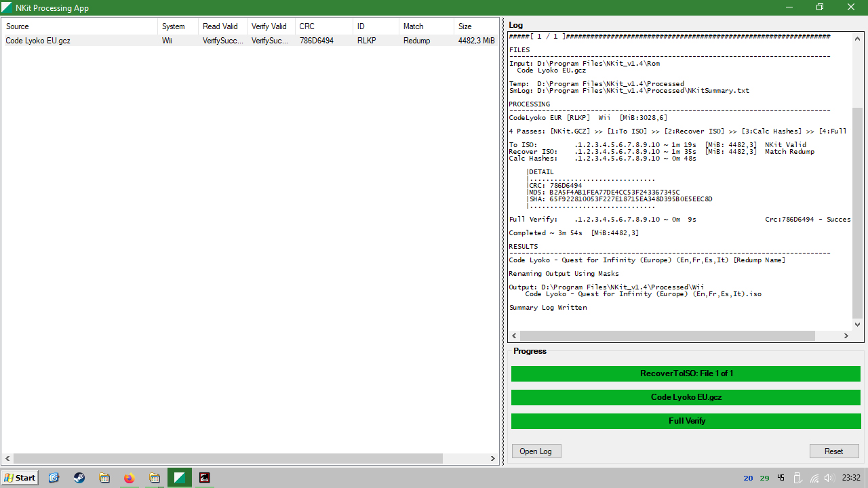Click the RecoverToISO progress bar
The width and height of the screenshot is (868, 488).
tap(686, 373)
